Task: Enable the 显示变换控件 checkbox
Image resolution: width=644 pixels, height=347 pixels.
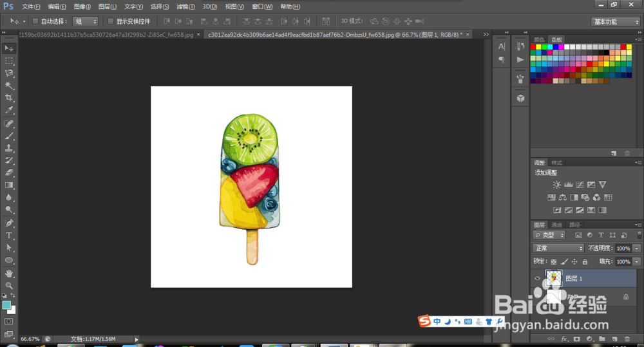Action: click(111, 21)
